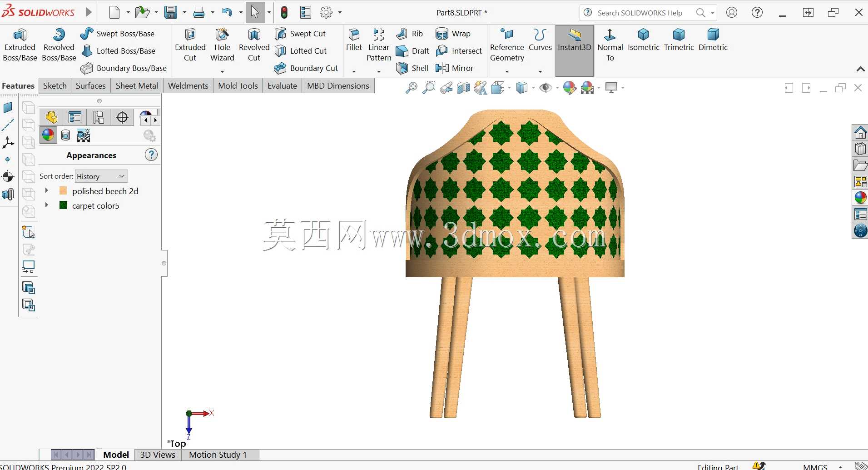This screenshot has width=868, height=470.
Task: Select the Shell tool
Action: pos(412,68)
